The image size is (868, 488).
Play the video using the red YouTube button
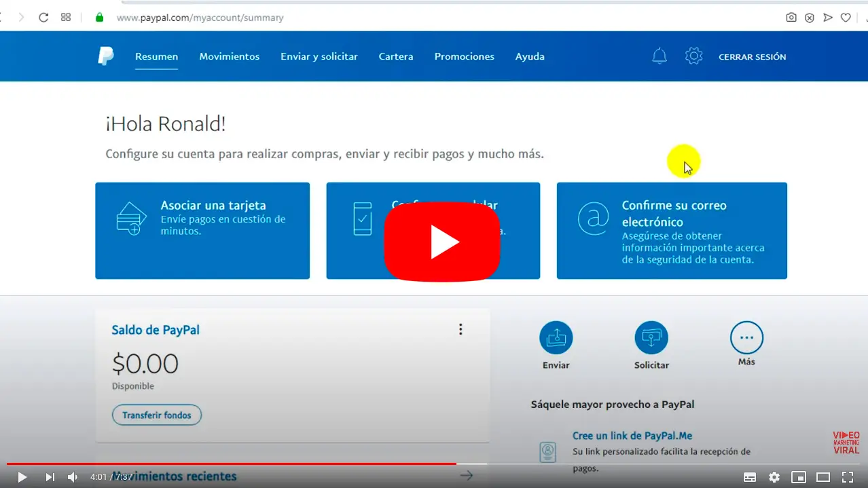[x=442, y=242]
